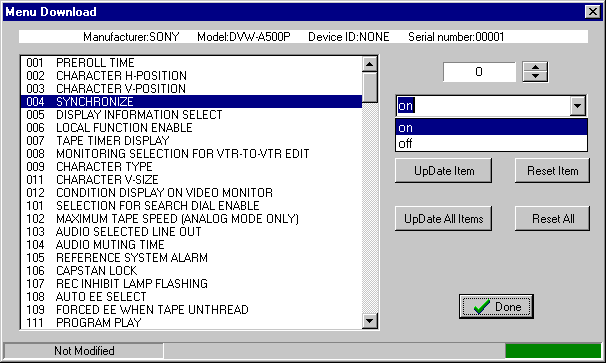Select 001 PREROLL TIME

(191, 63)
